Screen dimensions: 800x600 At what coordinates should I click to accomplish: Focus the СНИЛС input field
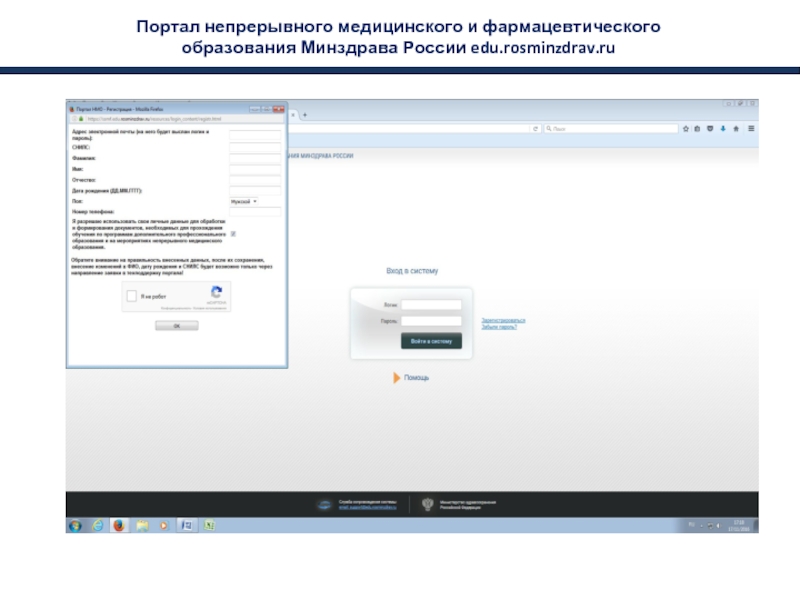[x=255, y=147]
